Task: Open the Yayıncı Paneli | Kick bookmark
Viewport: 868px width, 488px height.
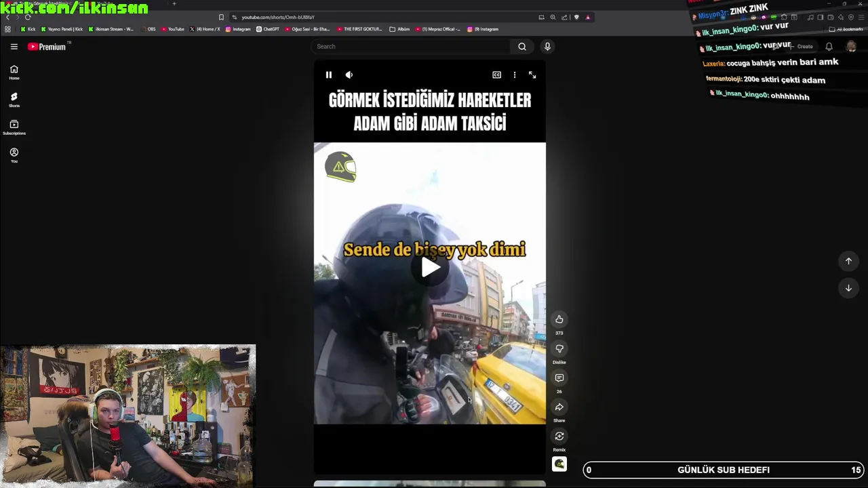Action: 62,29
